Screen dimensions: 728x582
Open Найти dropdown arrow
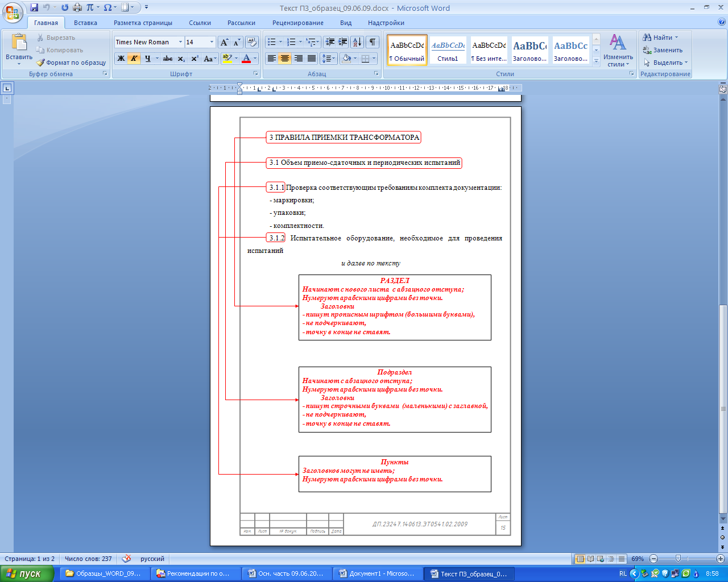tap(677, 38)
